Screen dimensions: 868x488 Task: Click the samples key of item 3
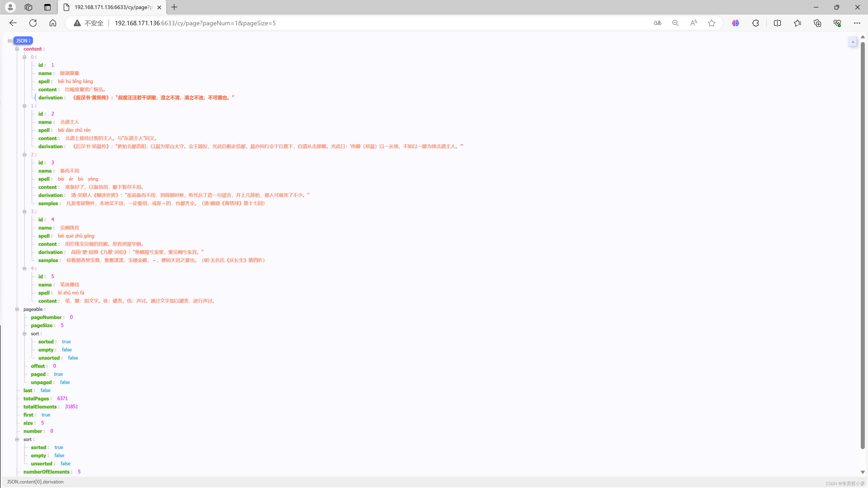tap(48, 260)
